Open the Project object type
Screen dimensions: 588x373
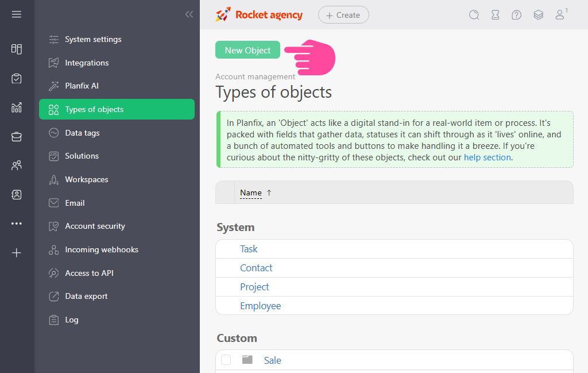coord(254,287)
